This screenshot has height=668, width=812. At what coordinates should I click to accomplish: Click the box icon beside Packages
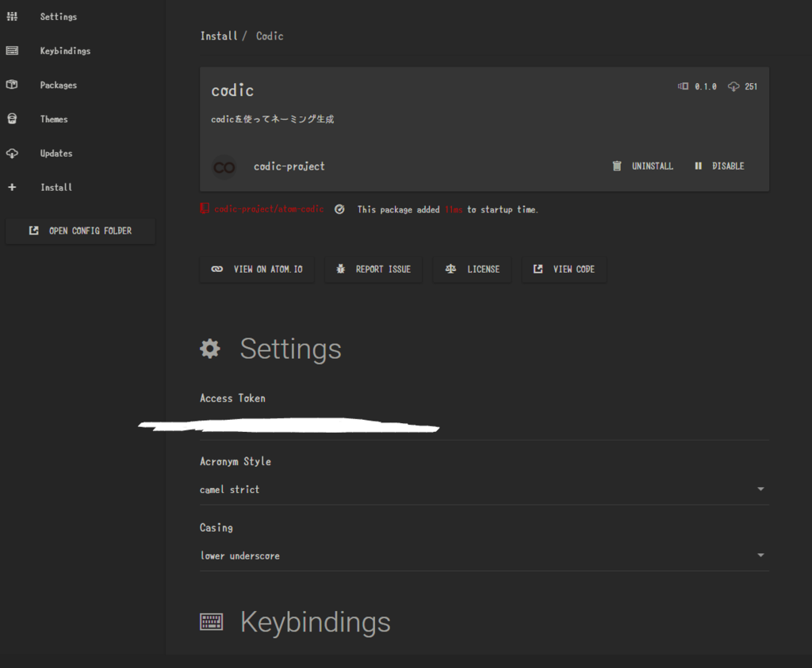[x=12, y=84]
